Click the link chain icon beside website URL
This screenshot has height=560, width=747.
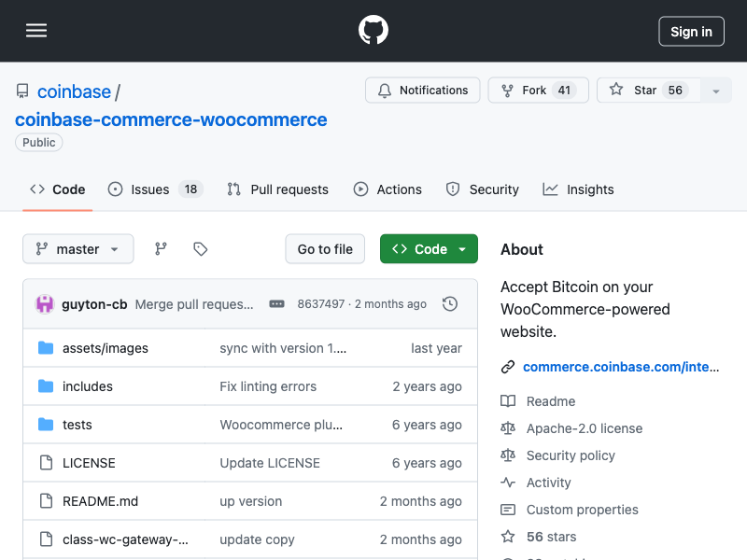(508, 367)
